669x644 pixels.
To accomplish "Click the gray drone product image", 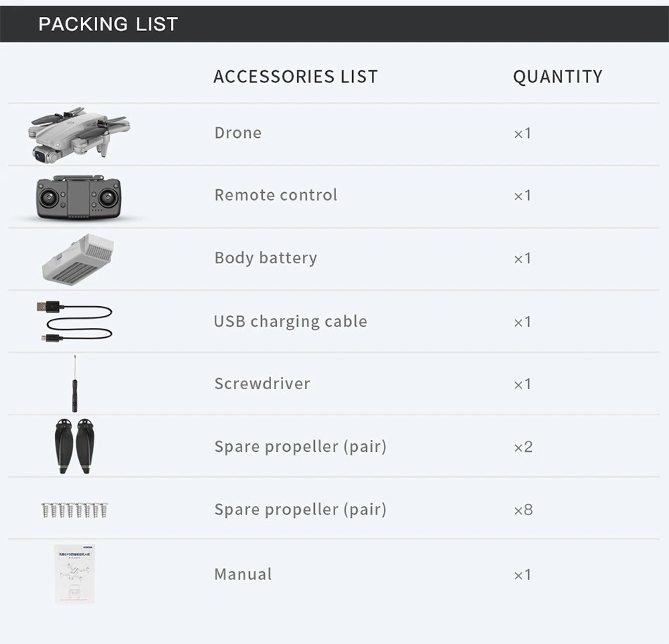I will [x=79, y=134].
